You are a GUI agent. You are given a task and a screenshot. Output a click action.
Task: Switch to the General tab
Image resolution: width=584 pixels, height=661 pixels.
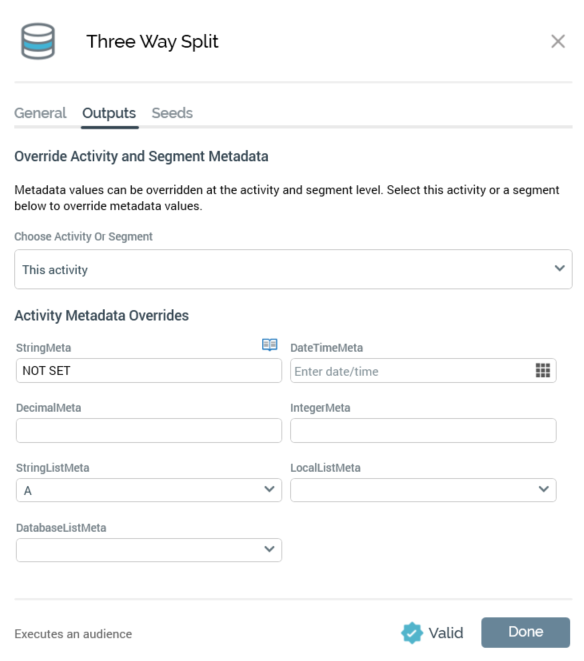[40, 113]
